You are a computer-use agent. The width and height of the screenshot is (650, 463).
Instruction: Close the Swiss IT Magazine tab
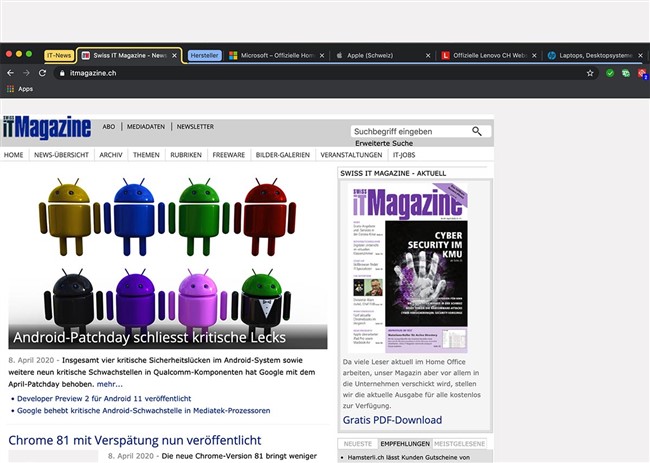(x=175, y=55)
